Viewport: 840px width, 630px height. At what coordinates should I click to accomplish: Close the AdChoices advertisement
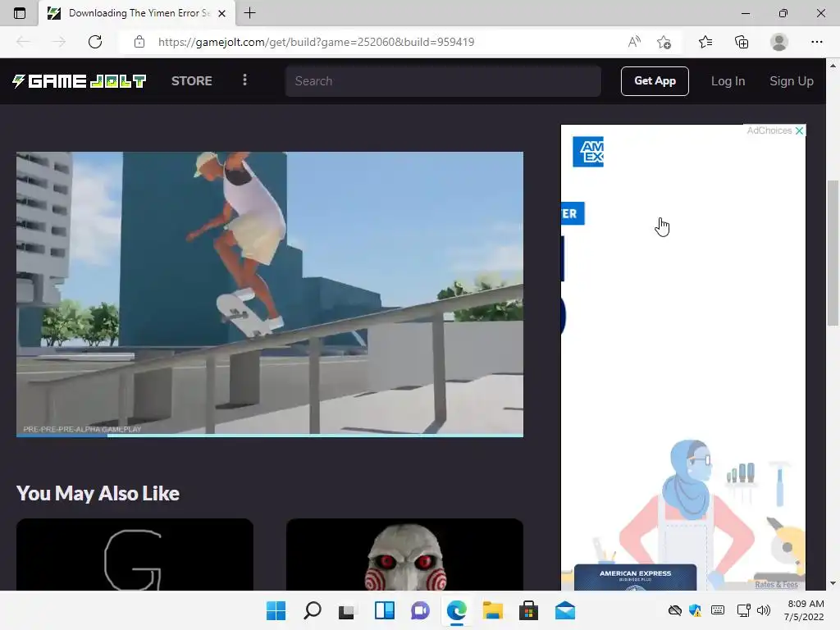click(799, 130)
